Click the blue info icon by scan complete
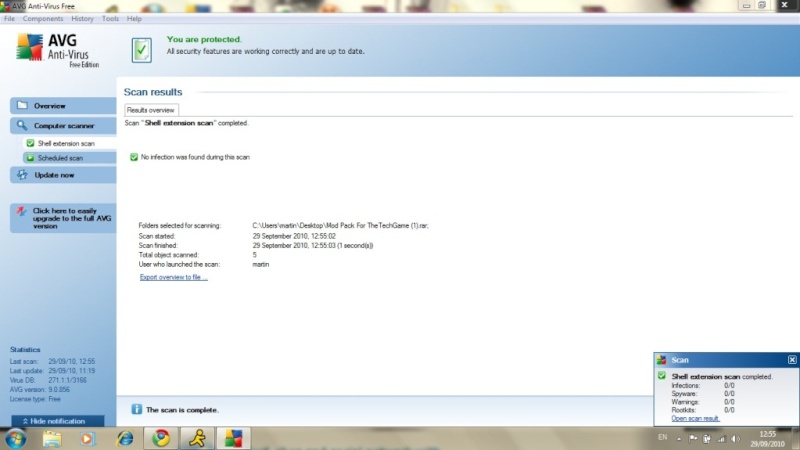 pyautogui.click(x=136, y=409)
